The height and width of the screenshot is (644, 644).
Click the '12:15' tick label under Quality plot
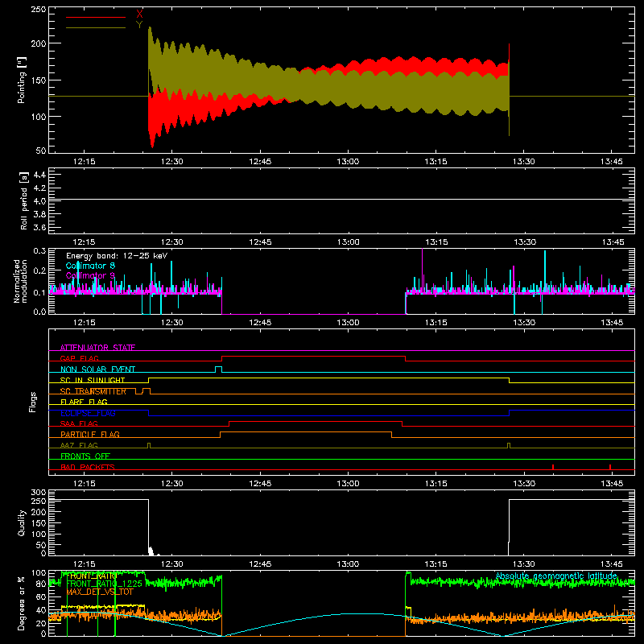(x=84, y=564)
